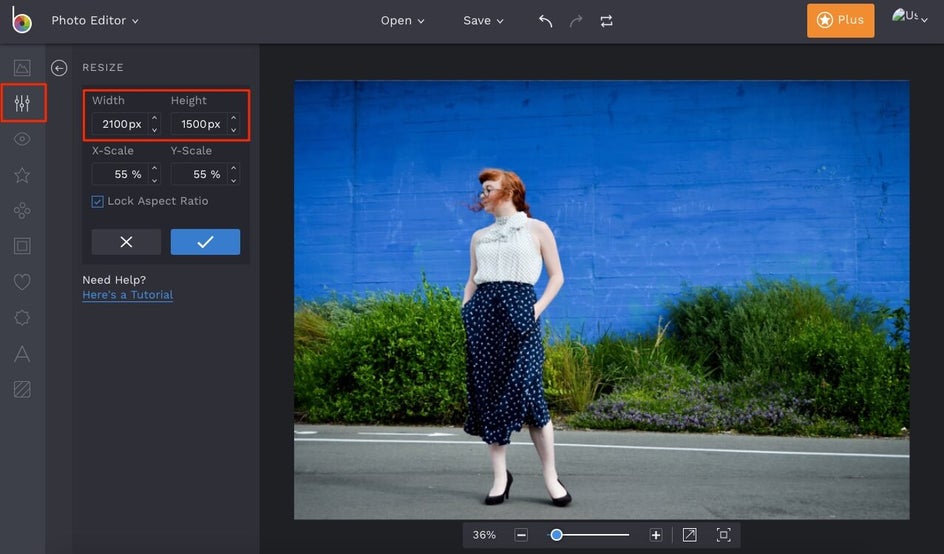Image resolution: width=944 pixels, height=554 pixels.
Task: Click the orange Plus upgrade button
Action: tap(840, 21)
